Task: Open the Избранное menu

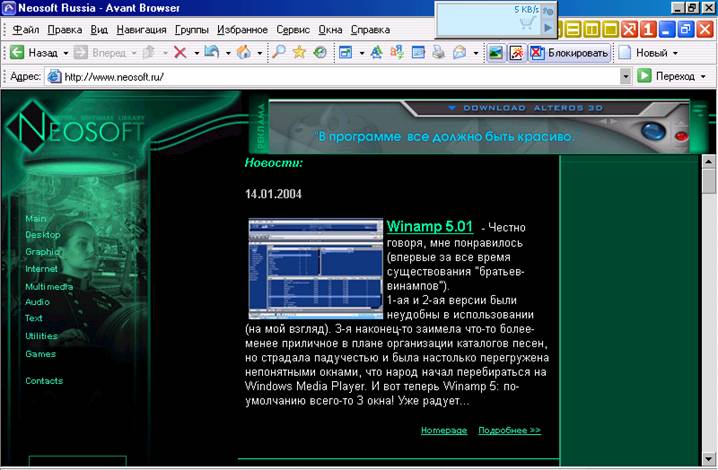Action: [242, 29]
